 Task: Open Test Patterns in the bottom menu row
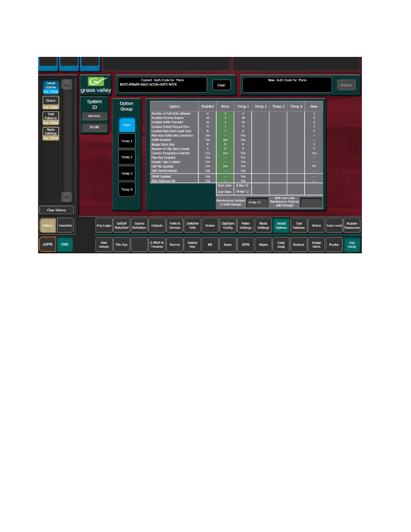(x=299, y=225)
